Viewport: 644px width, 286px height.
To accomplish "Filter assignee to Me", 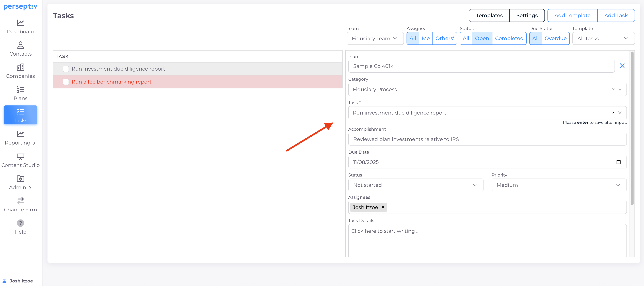I will pos(426,39).
